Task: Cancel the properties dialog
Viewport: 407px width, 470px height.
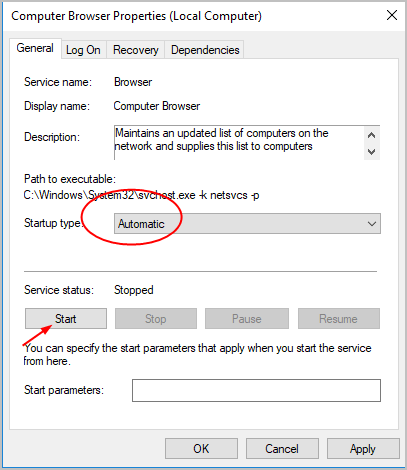Action: point(282,449)
